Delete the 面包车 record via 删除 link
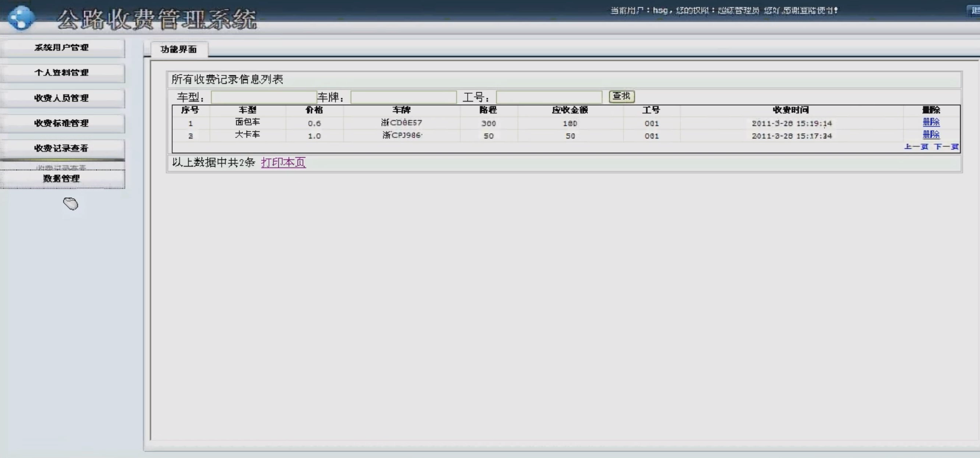This screenshot has width=980, height=458. pyautogui.click(x=931, y=122)
